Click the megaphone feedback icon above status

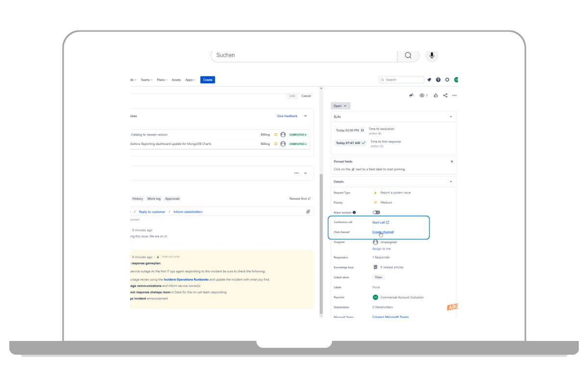pos(411,96)
